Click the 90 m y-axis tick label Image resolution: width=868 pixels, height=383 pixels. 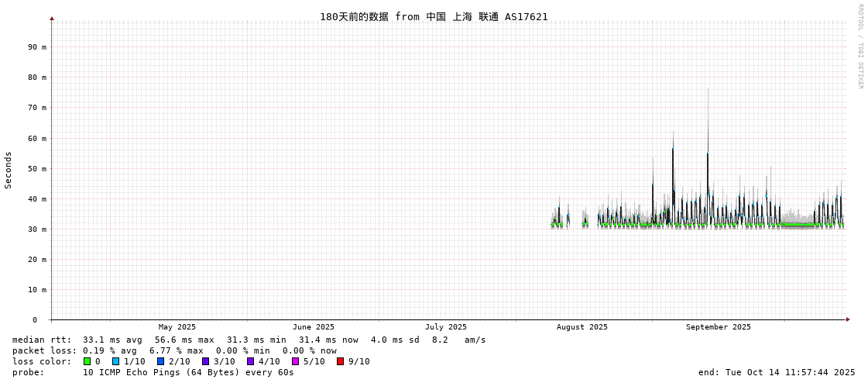click(x=37, y=47)
